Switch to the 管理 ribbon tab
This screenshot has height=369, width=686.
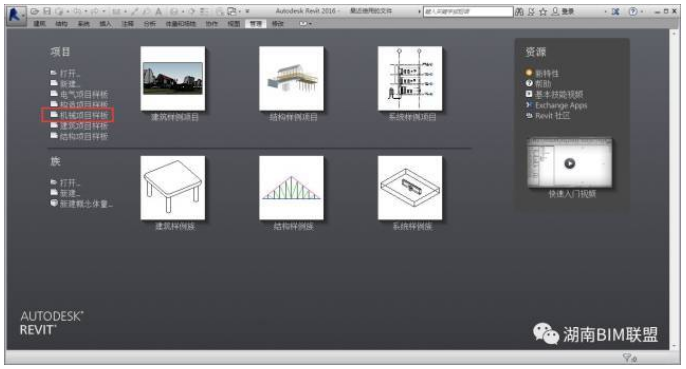pos(256,24)
